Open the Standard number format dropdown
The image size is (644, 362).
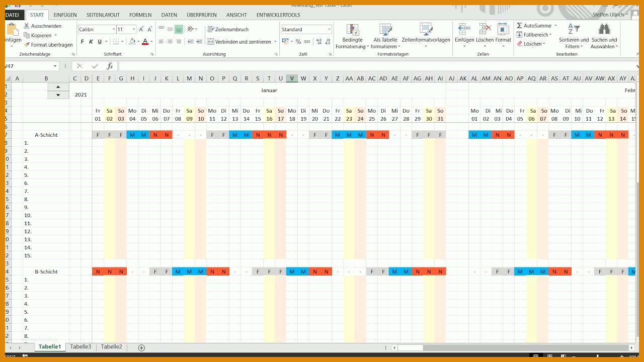[329, 29]
